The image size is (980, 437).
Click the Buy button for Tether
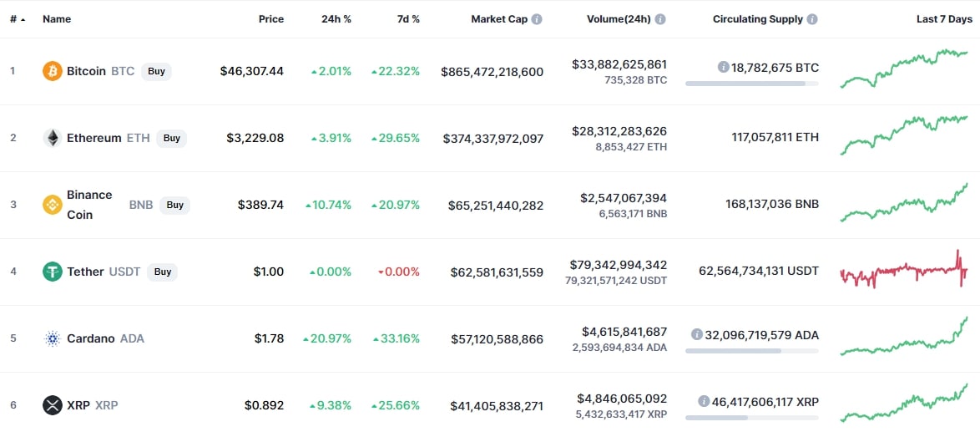click(163, 272)
